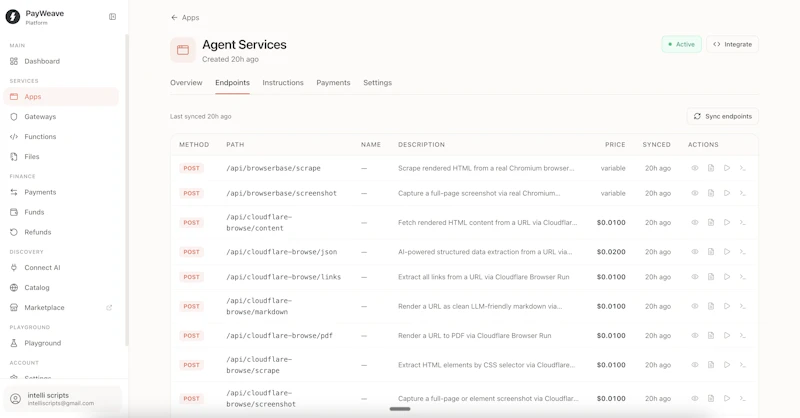The image size is (800, 418).
Task: Open Connect AI in the sidebar
Action: click(x=61, y=267)
